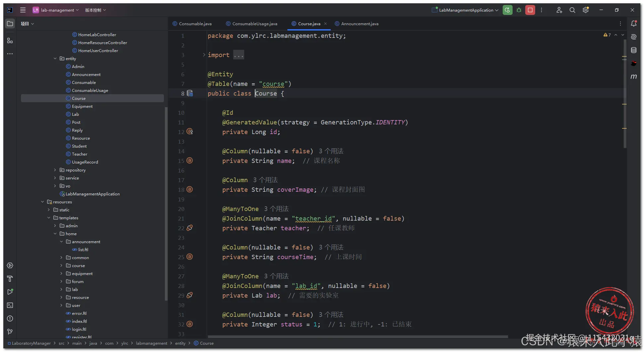The height and width of the screenshot is (352, 644).
Task: Open editor tabs options menu dots
Action: (620, 24)
